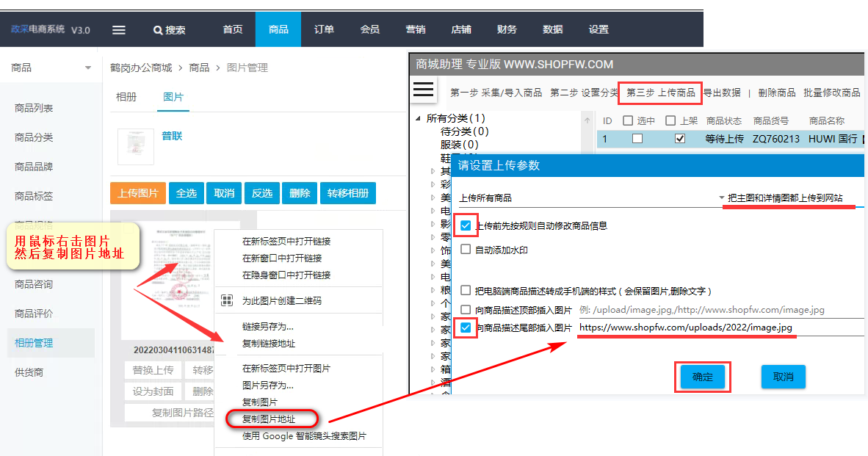Click the search magnifier in top bar
The height and width of the screenshot is (456, 868).
point(158,30)
